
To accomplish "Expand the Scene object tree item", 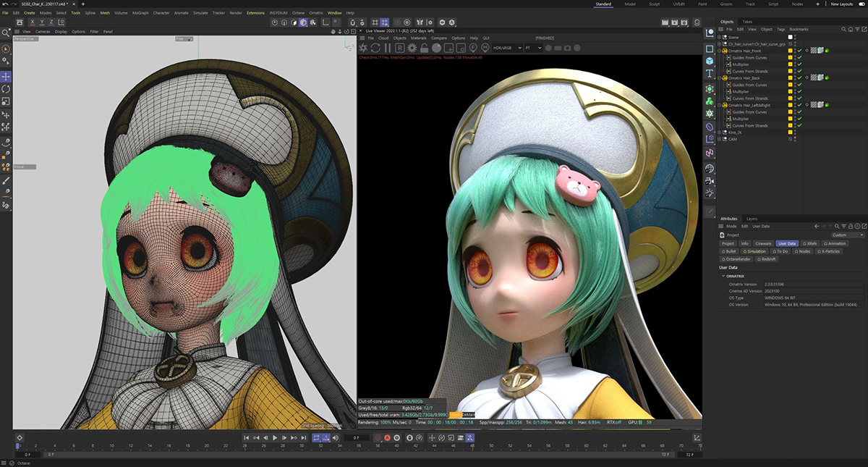I will click(x=720, y=37).
